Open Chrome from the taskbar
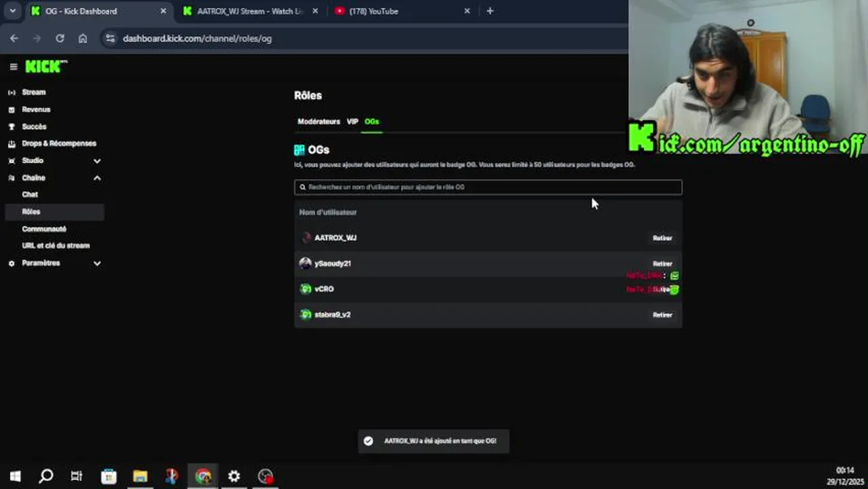 point(203,477)
